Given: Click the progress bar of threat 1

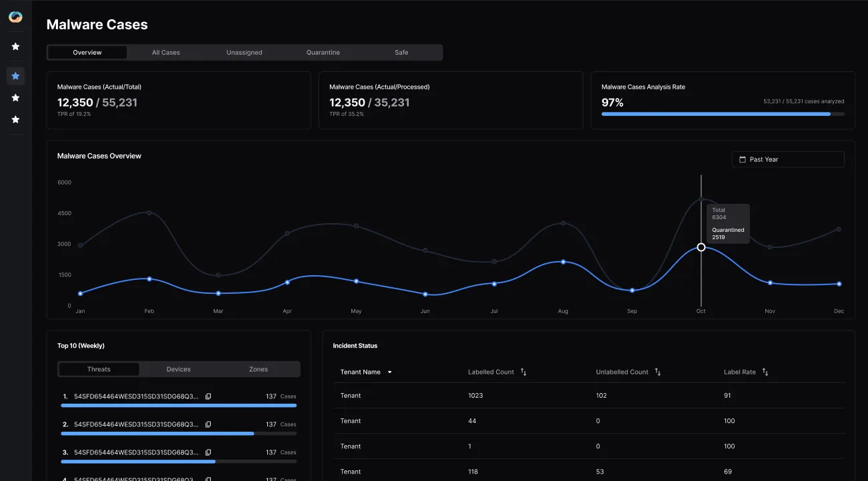Looking at the screenshot, I should click(179, 405).
